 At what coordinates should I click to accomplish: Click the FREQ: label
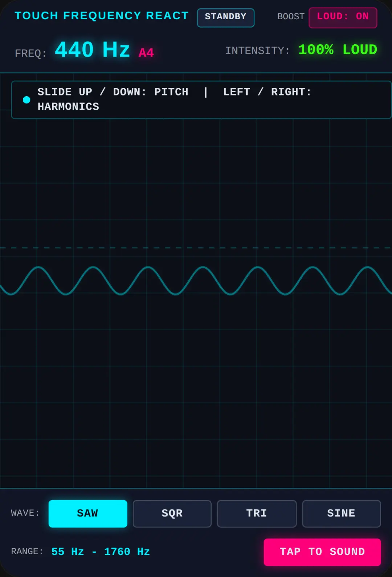click(x=31, y=53)
